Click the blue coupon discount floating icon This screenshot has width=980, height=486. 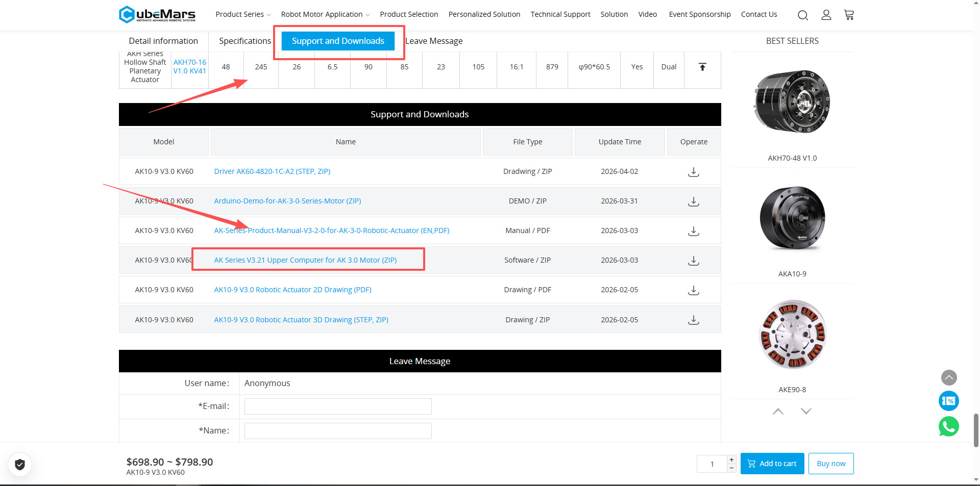(x=948, y=401)
